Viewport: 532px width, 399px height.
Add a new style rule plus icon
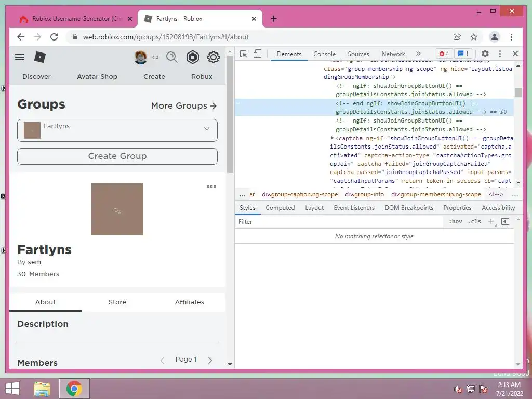[x=491, y=221]
